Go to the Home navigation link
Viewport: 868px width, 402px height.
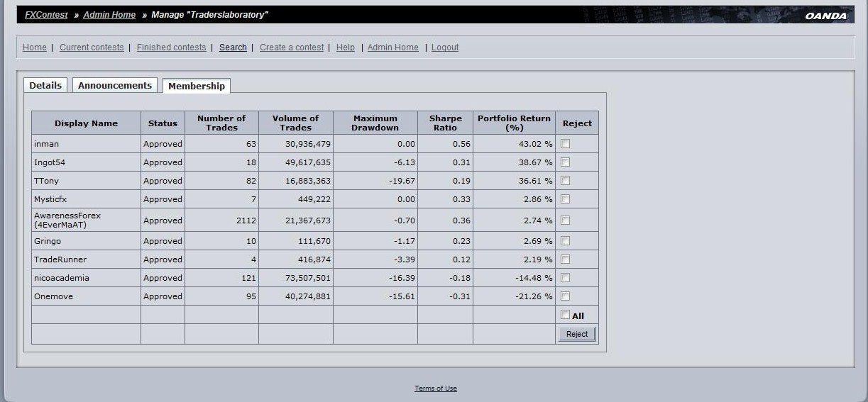point(35,48)
